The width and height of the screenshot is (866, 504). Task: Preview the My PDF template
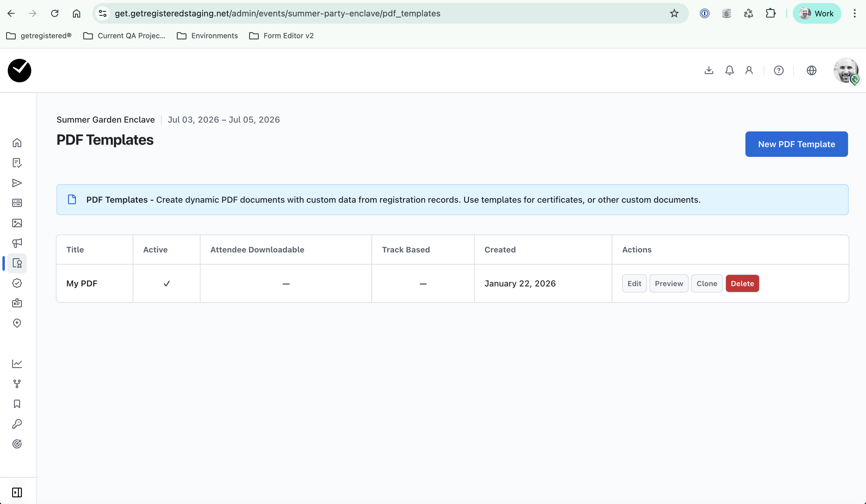click(668, 284)
